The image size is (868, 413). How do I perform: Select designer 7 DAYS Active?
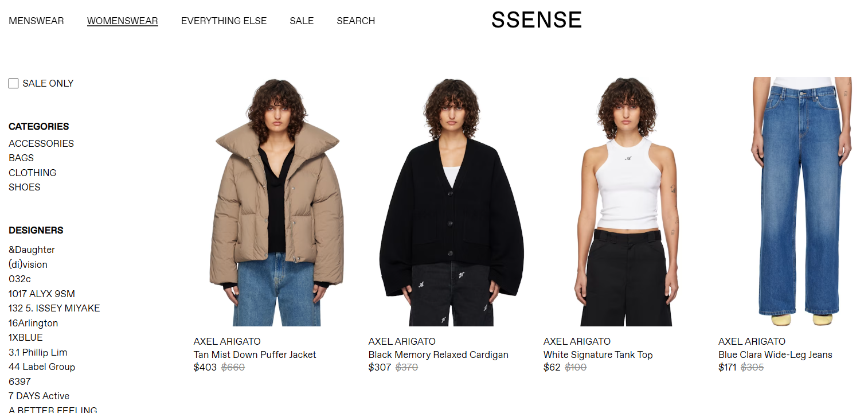pyautogui.click(x=39, y=396)
